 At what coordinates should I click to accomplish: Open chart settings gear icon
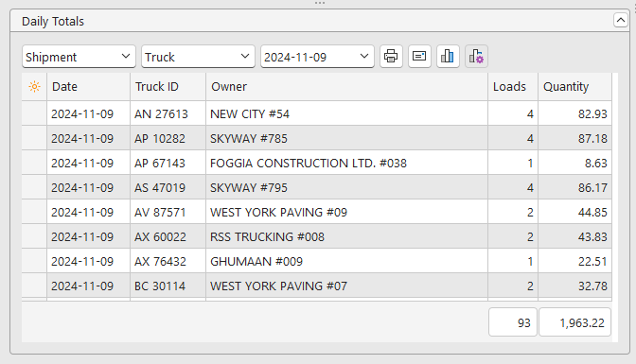click(x=476, y=57)
